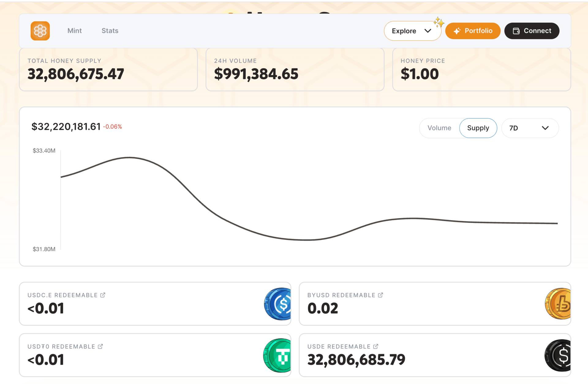This screenshot has height=384, width=588.
Task: Open the Stats page
Action: tap(110, 31)
